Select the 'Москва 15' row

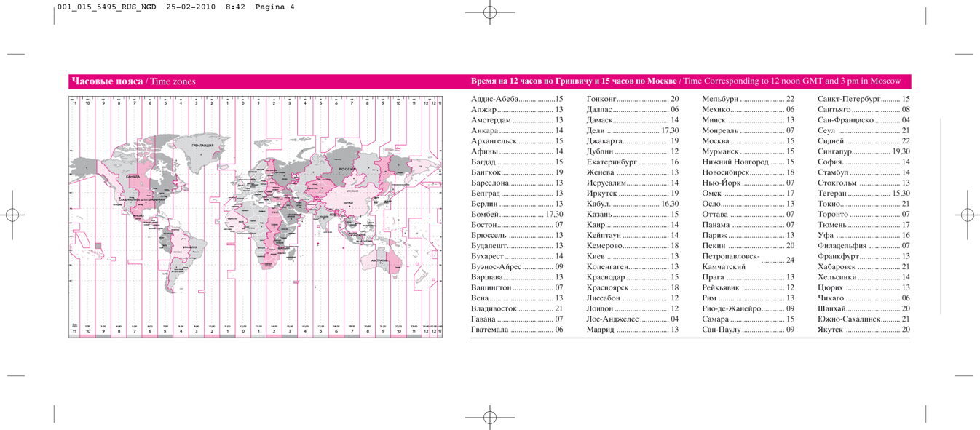[x=748, y=141]
